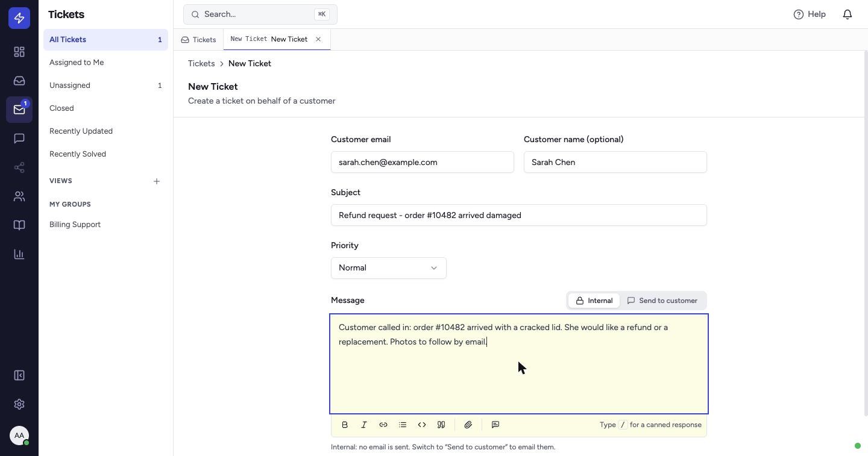
Task: Click the Help button
Action: tap(810, 14)
